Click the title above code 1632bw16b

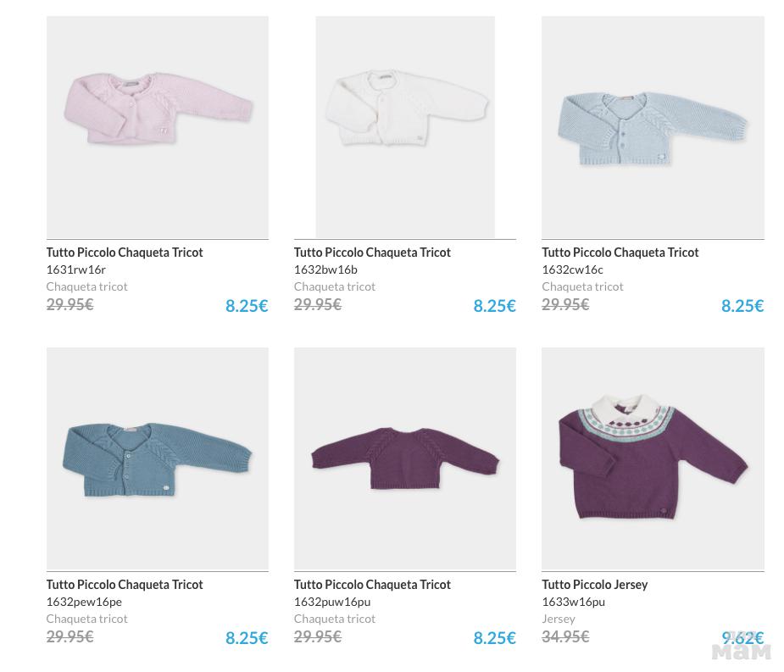coord(372,253)
